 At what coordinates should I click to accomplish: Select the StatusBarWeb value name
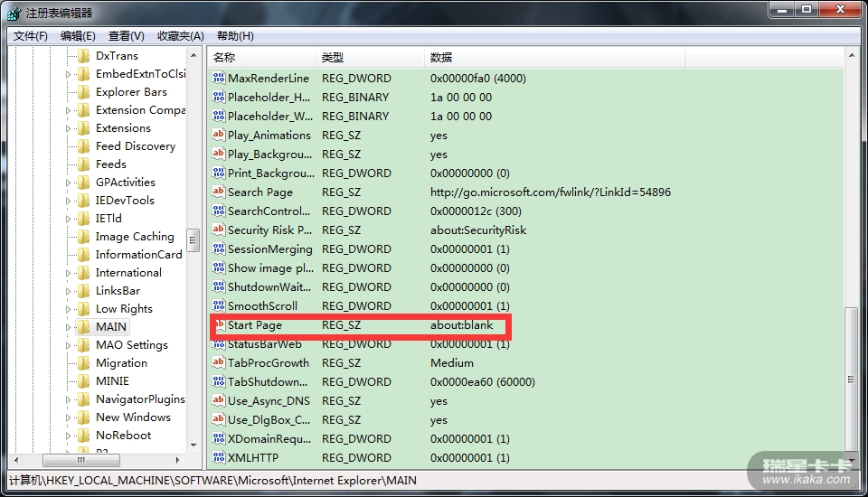[x=265, y=344]
